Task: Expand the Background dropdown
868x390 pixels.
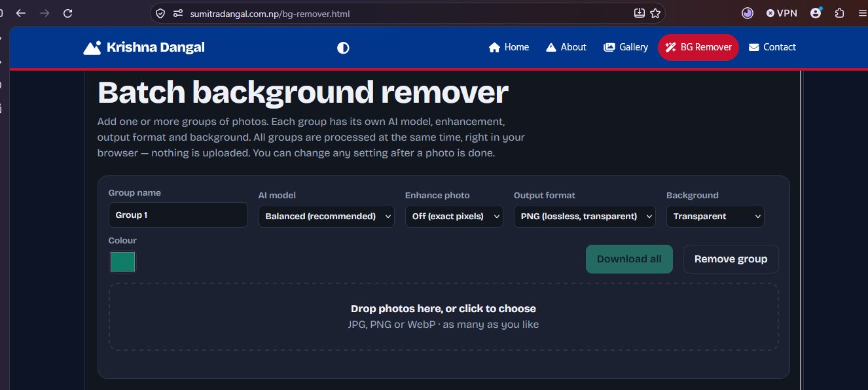Action: (x=715, y=216)
